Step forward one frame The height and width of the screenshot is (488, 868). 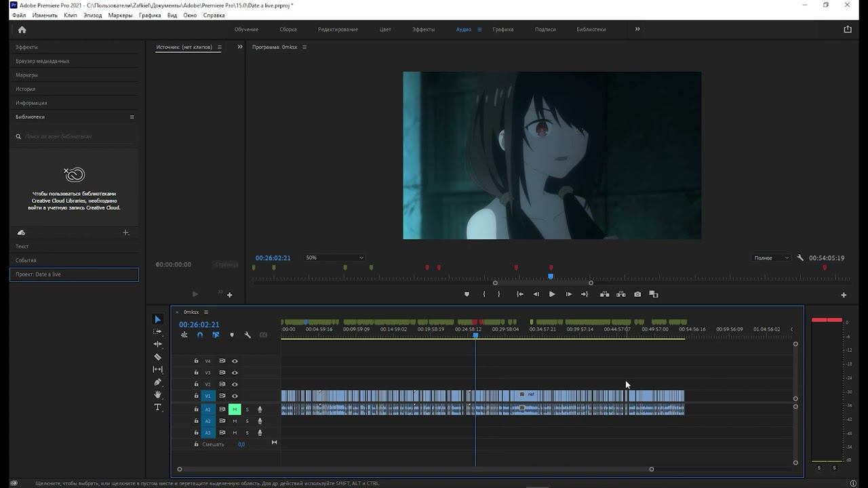coord(568,294)
